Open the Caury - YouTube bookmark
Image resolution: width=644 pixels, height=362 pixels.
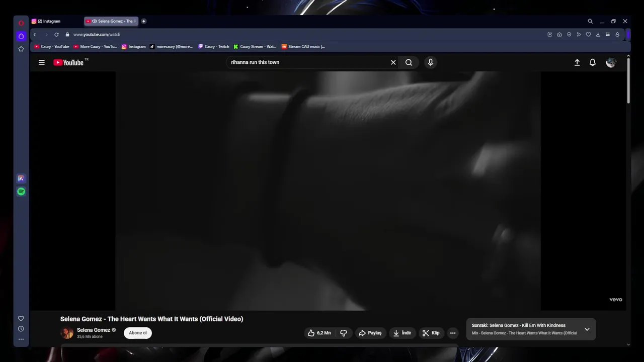(x=52, y=47)
